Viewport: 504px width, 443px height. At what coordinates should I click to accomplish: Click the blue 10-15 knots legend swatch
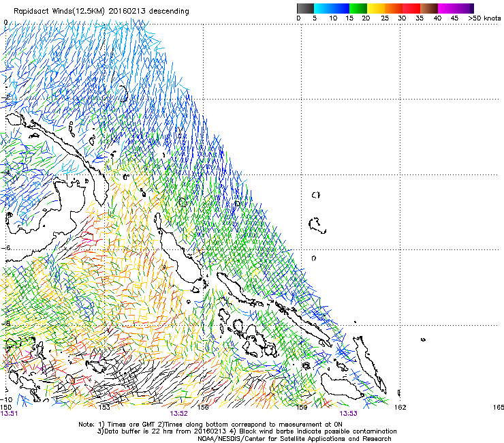(341, 8)
